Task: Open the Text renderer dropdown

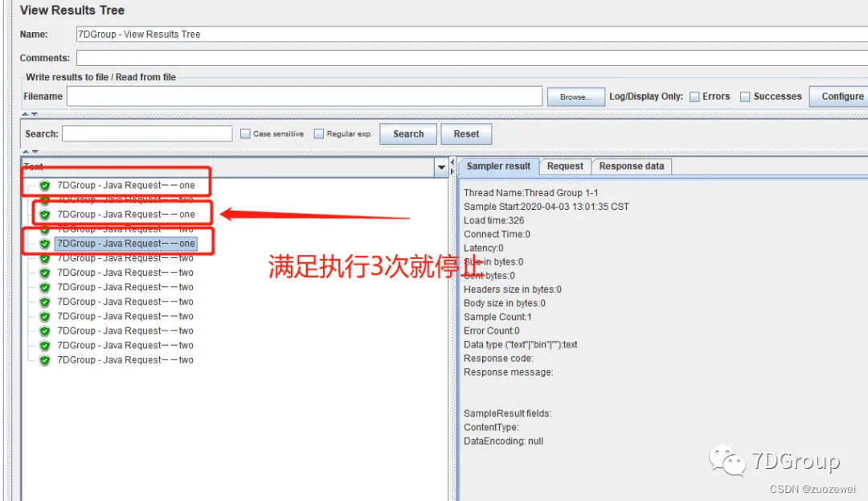Action: click(x=441, y=167)
